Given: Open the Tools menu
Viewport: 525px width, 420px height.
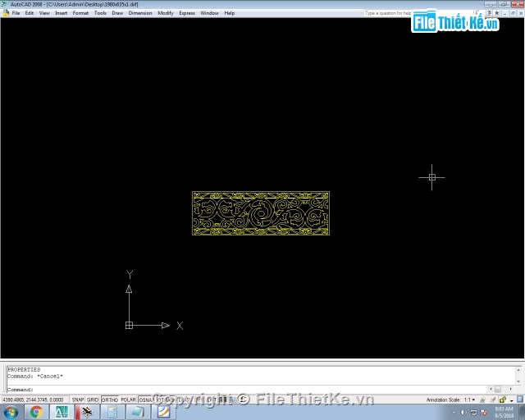Looking at the screenshot, I should [x=100, y=13].
